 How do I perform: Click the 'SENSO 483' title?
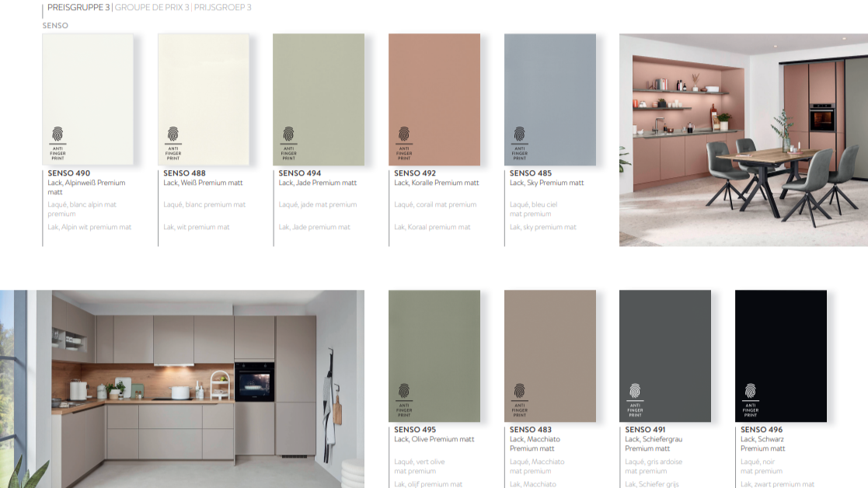coord(530,430)
